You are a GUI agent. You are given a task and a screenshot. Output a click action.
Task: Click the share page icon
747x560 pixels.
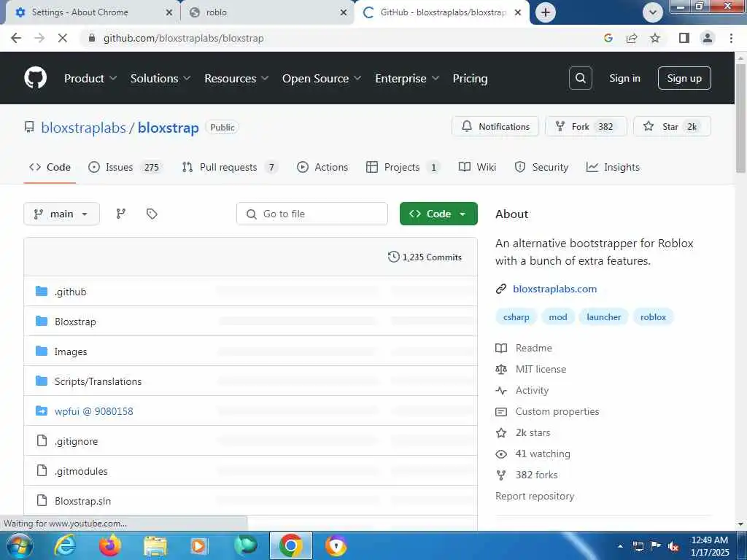632,38
